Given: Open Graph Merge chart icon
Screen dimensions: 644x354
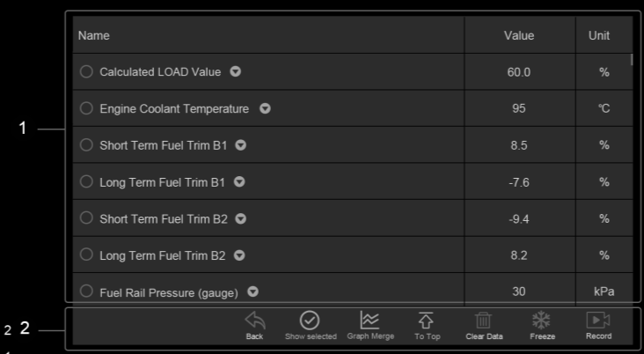Looking at the screenshot, I should pyautogui.click(x=370, y=320).
